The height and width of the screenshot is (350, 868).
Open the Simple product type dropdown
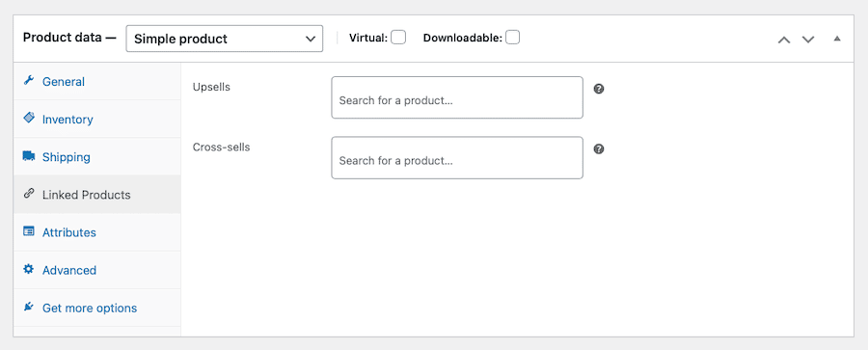224,39
